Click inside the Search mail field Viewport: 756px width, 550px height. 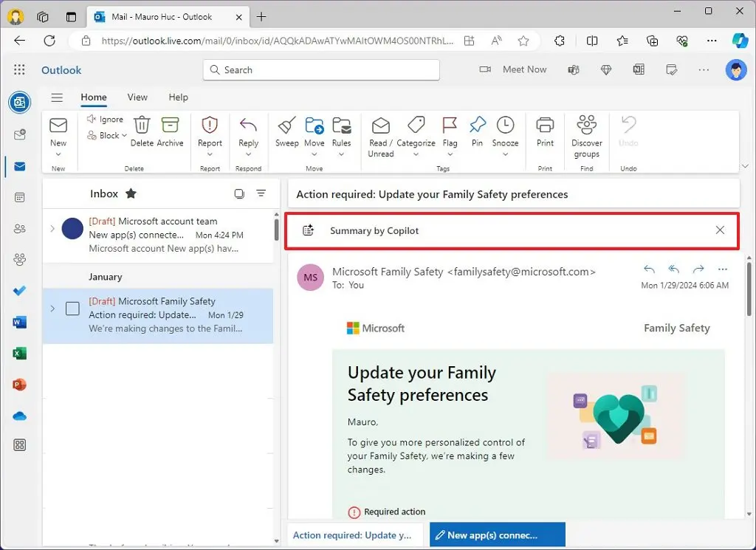pyautogui.click(x=321, y=69)
